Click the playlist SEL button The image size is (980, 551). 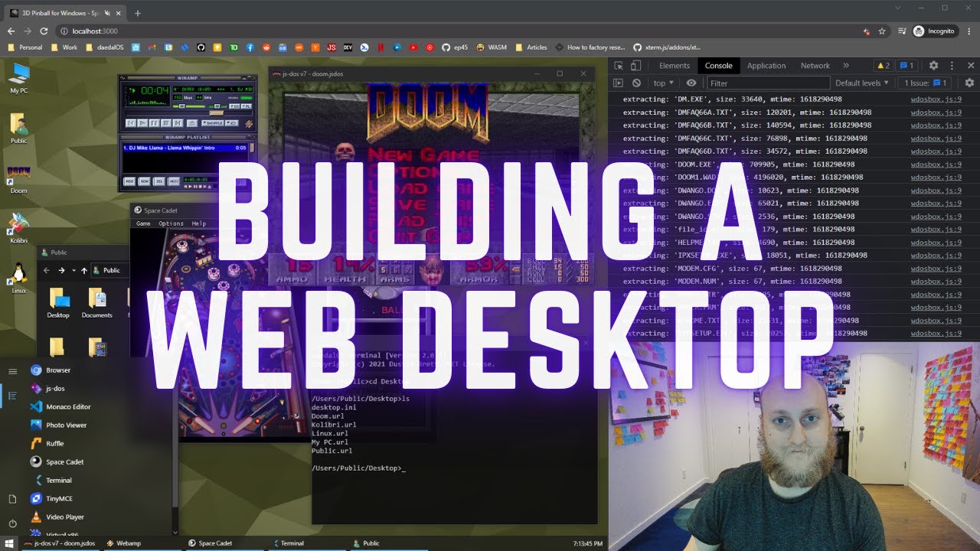(158, 181)
